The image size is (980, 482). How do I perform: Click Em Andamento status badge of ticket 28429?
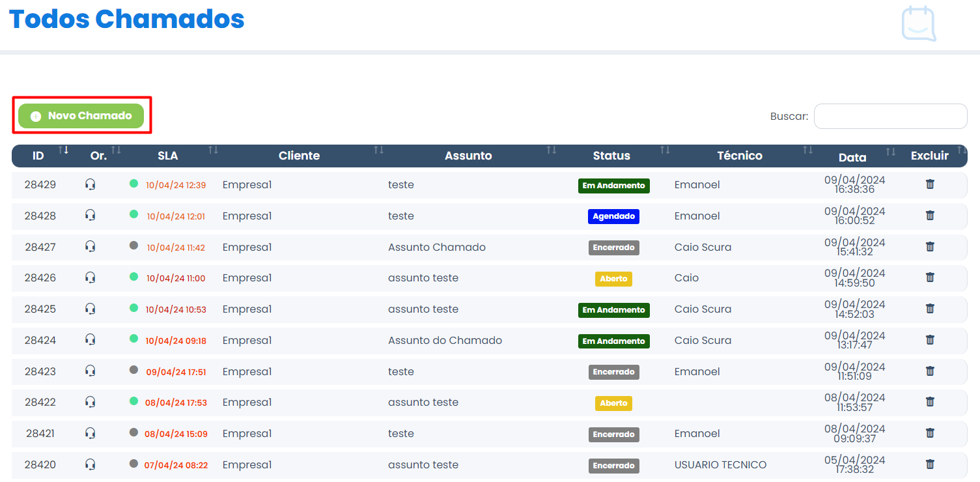[x=614, y=186]
